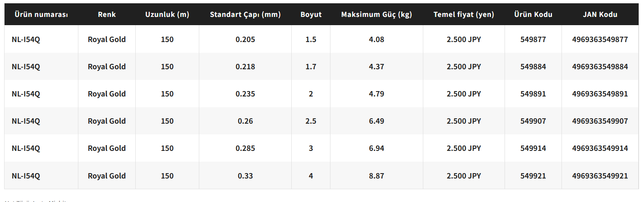Screen dimensions: 644x202
Task: Click the "Renk" column header
Action: tap(107, 14)
